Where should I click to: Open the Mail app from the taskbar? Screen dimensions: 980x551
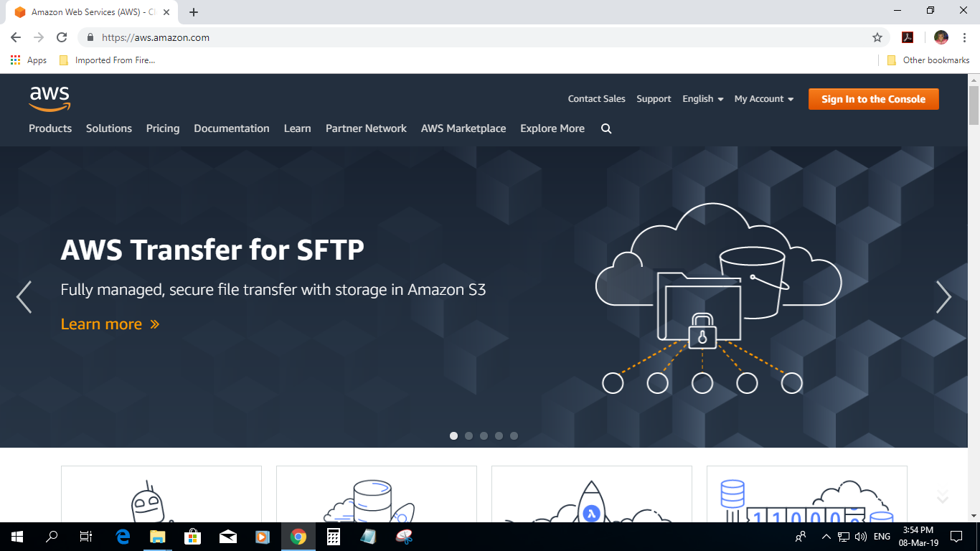(228, 536)
